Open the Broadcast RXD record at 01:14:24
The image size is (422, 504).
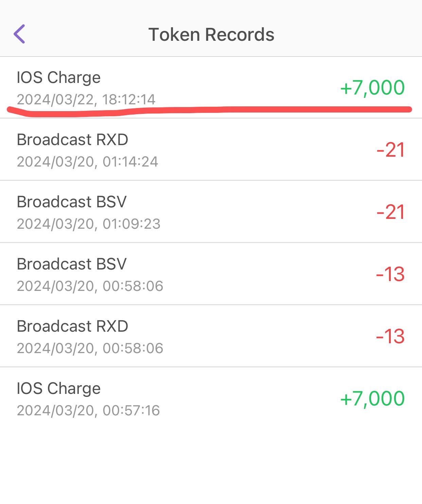[x=72, y=140]
